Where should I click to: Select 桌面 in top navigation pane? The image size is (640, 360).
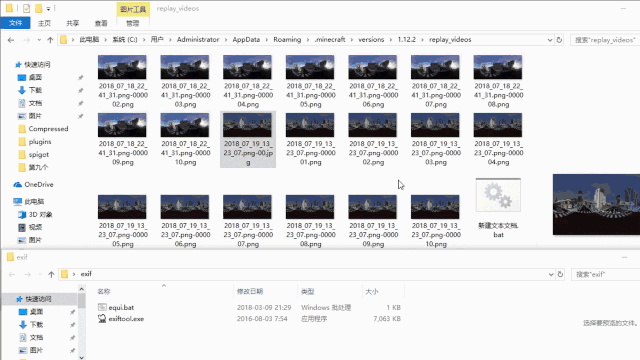point(35,77)
